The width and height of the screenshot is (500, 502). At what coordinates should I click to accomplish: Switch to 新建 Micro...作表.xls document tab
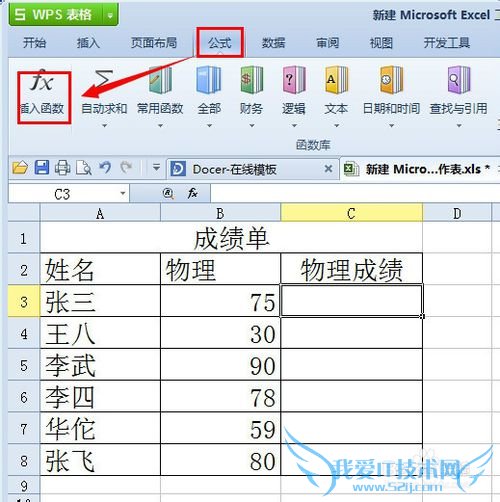click(x=420, y=169)
